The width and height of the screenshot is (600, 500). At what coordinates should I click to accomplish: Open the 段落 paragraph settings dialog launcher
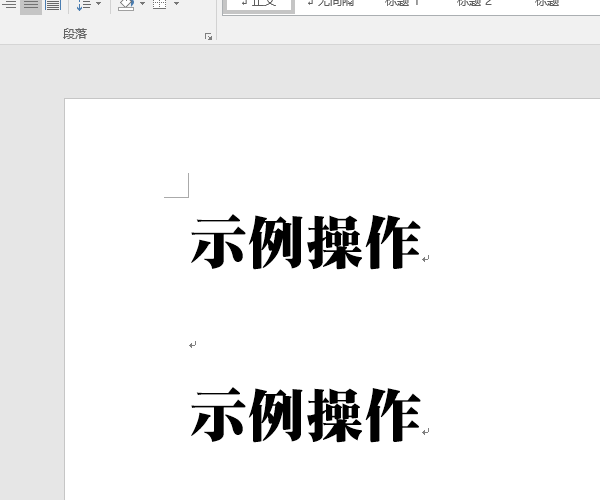pyautogui.click(x=208, y=36)
